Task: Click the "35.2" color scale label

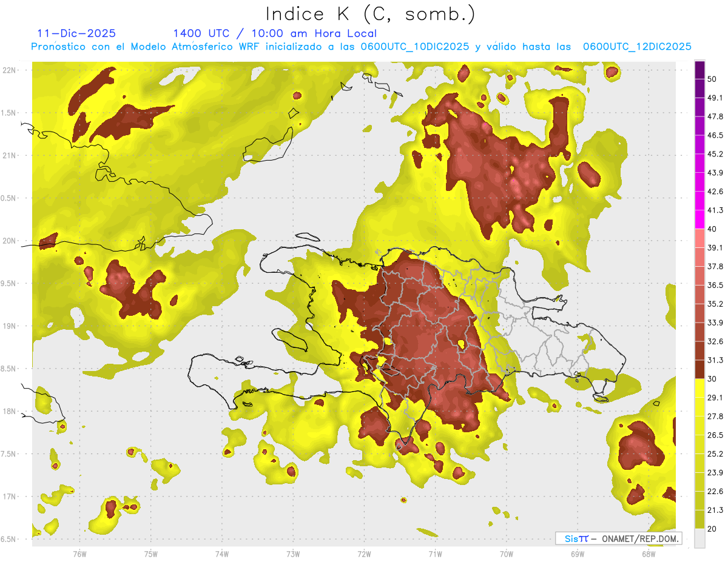Action: point(715,304)
